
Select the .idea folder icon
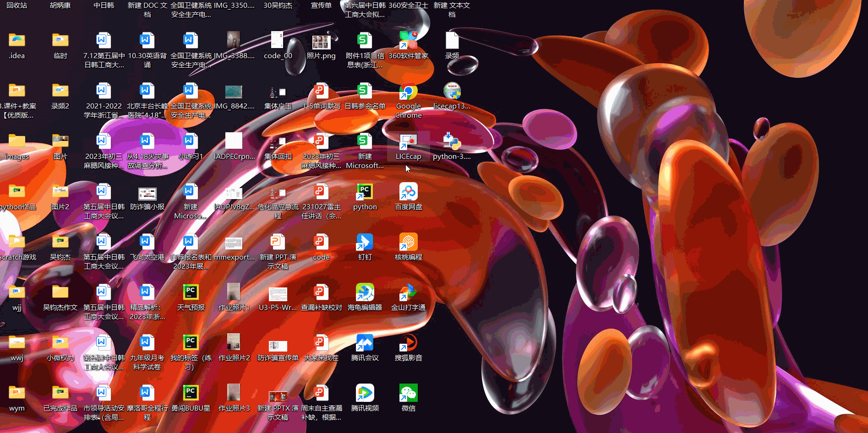17,41
